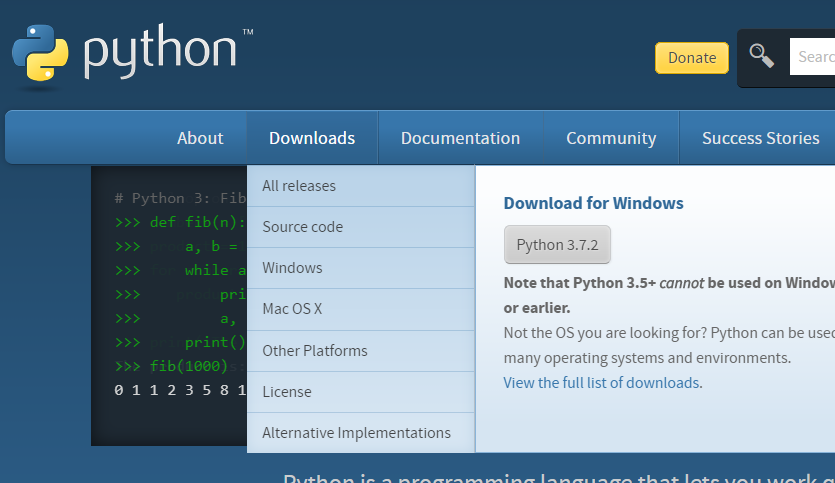This screenshot has width=835, height=483.
Task: Open the Documentation navigation menu
Action: 460,138
